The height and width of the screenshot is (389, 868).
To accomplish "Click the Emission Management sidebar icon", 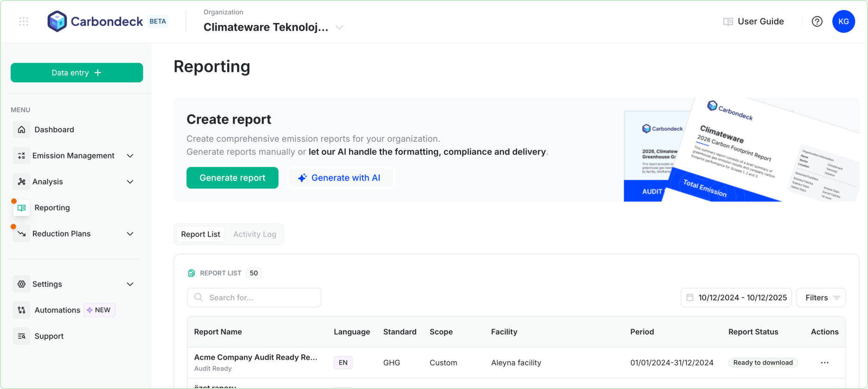I will tap(21, 156).
